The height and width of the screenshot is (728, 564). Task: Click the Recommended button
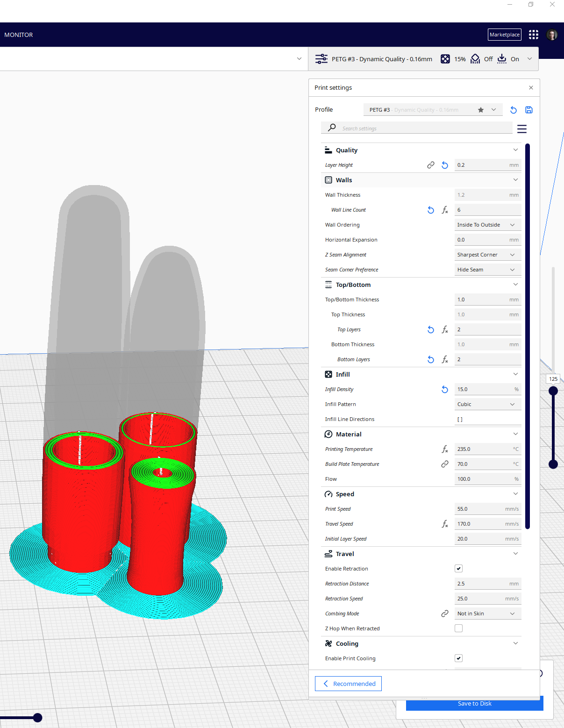tap(348, 684)
